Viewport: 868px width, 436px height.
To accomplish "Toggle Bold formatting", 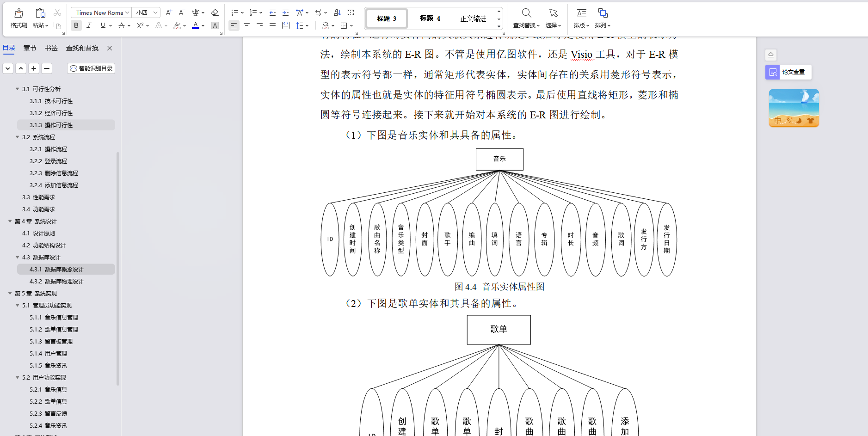I will (76, 25).
